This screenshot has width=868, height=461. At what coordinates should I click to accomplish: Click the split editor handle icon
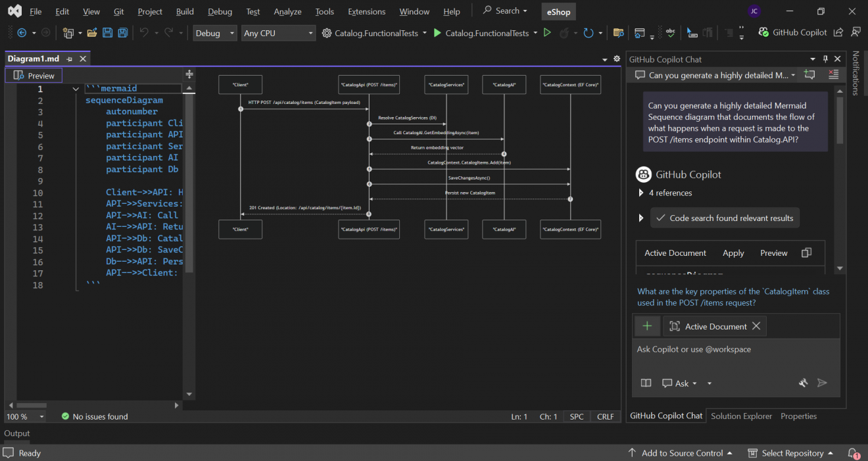189,74
